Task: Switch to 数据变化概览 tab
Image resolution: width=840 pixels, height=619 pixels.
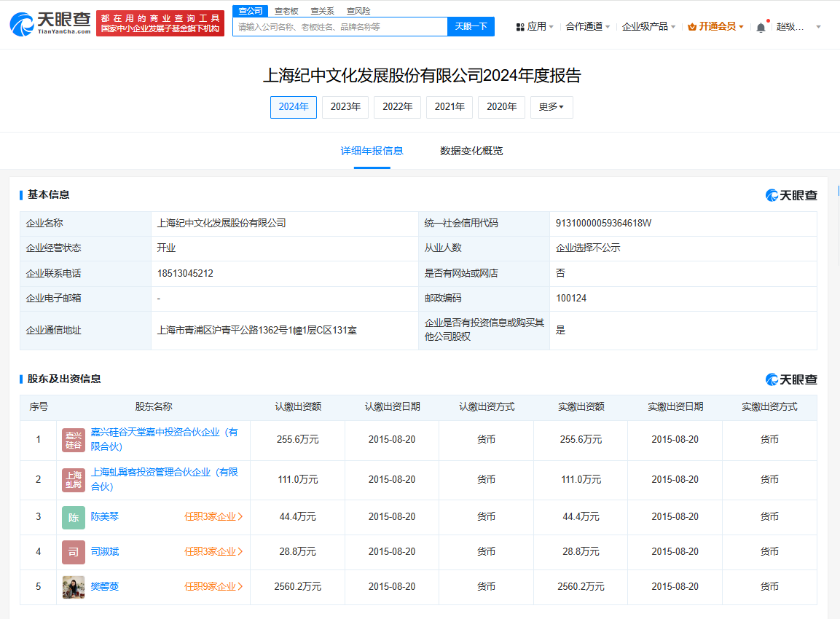Action: tap(471, 151)
